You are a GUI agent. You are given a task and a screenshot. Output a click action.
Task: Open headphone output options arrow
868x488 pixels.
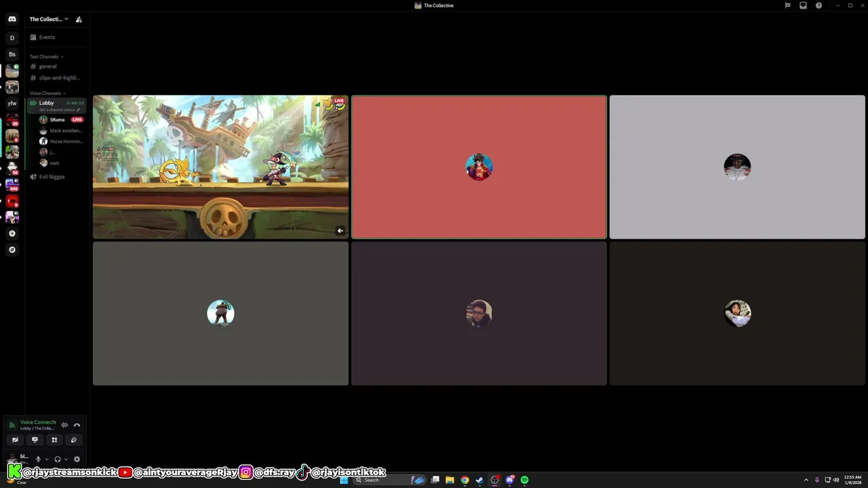pyautogui.click(x=66, y=459)
